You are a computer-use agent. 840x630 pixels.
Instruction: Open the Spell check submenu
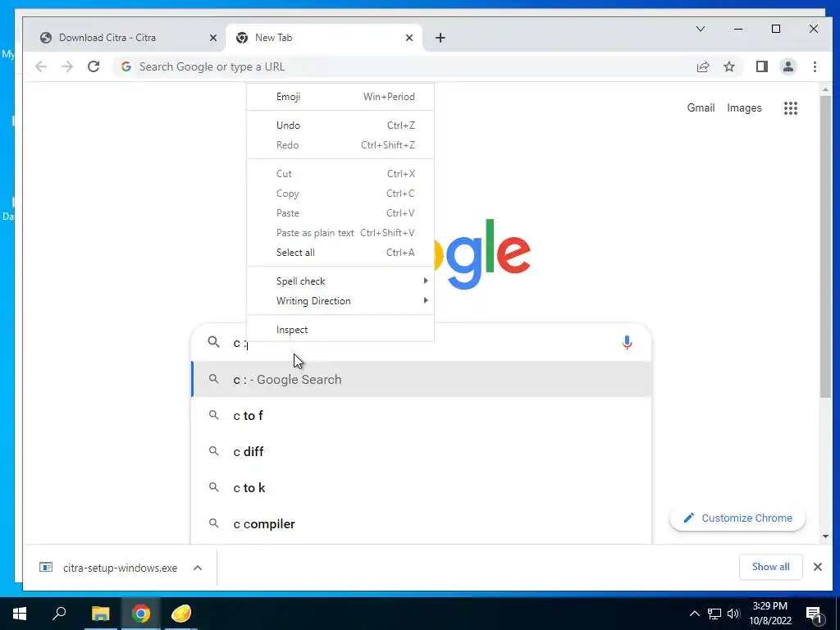[340, 281]
